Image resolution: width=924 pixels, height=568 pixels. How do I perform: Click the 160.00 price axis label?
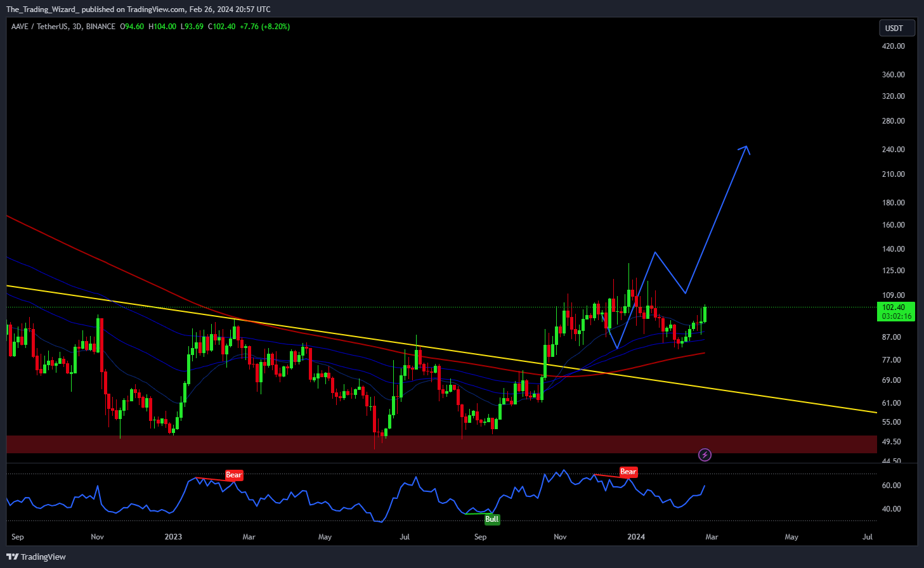tap(893, 225)
